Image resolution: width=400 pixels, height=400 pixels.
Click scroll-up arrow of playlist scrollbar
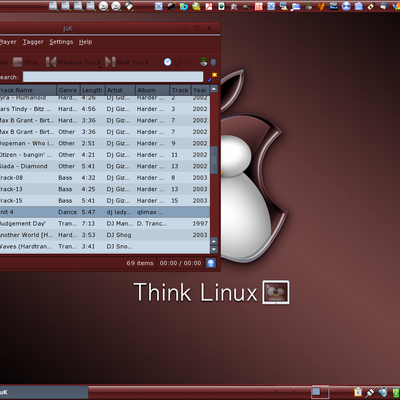tap(214, 89)
